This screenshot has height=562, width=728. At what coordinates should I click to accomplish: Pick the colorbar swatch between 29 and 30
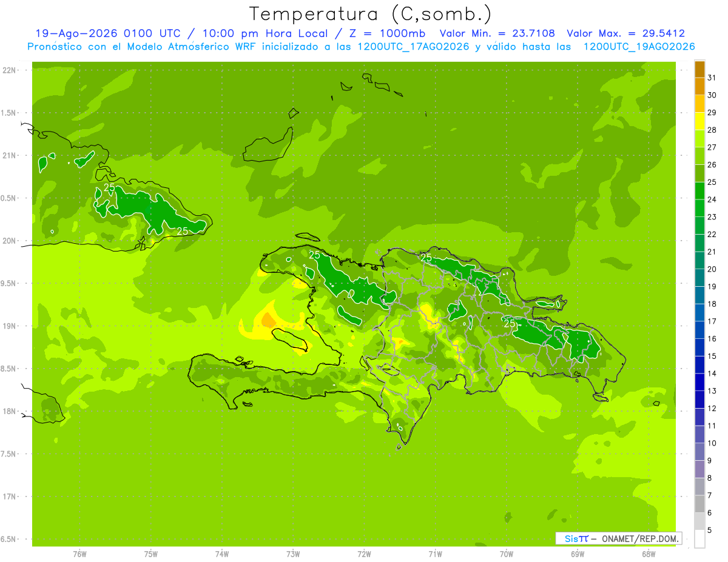[x=699, y=104]
